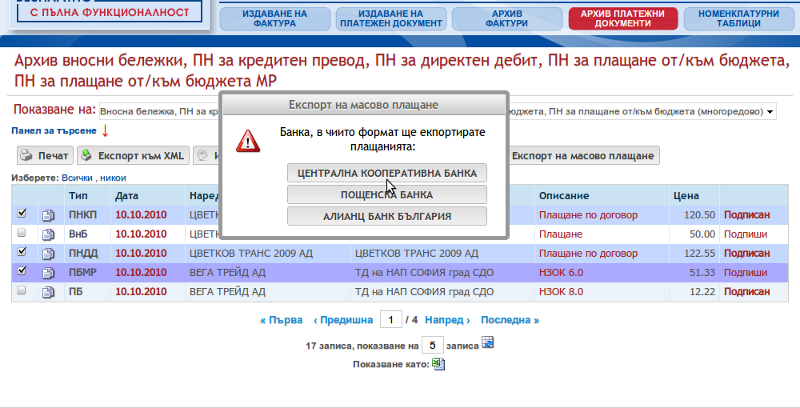Click Подписан link in the ПНДД row

pyautogui.click(x=746, y=253)
